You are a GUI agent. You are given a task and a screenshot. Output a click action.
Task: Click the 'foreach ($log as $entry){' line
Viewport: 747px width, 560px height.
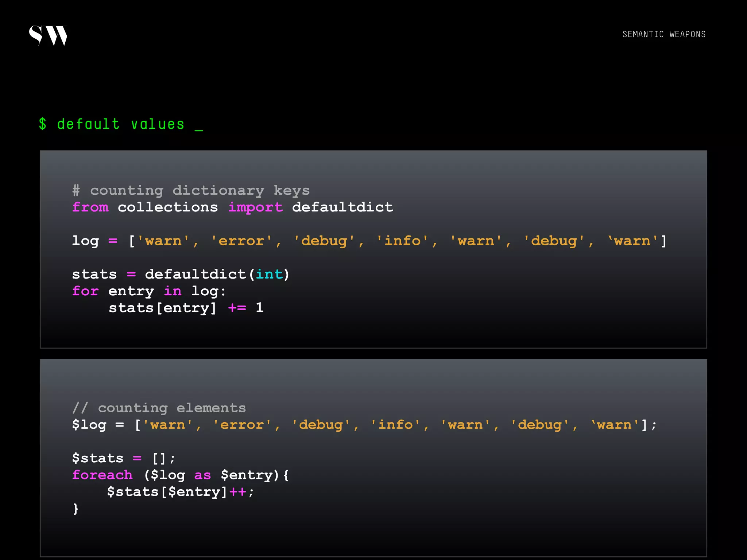181,475
